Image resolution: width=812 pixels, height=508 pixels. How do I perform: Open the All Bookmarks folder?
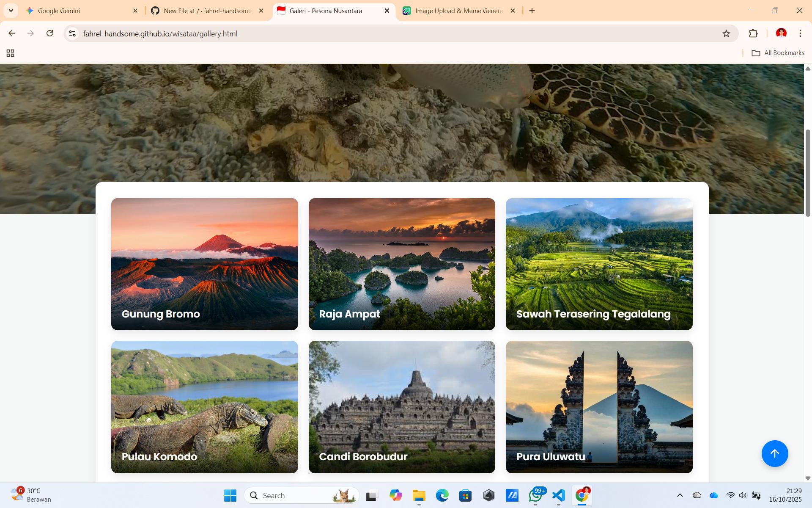pos(778,53)
